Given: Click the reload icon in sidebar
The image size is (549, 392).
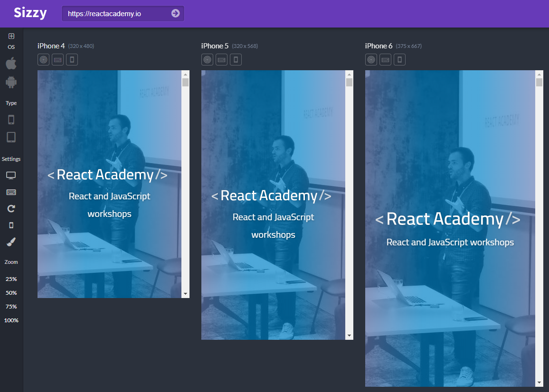Looking at the screenshot, I should [x=11, y=209].
